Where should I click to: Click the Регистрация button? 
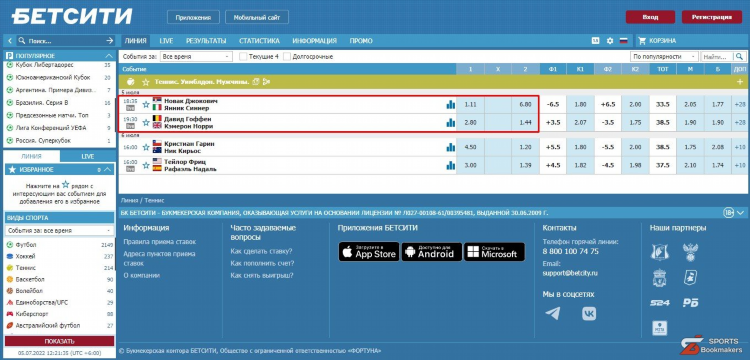712,17
